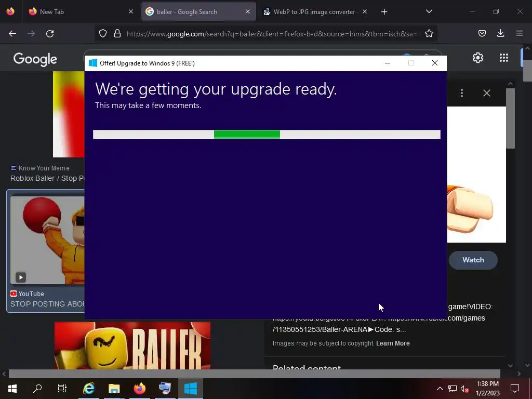Image resolution: width=532 pixels, height=399 pixels.
Task: Switch to baller - Google Search tab
Action: pos(198,11)
